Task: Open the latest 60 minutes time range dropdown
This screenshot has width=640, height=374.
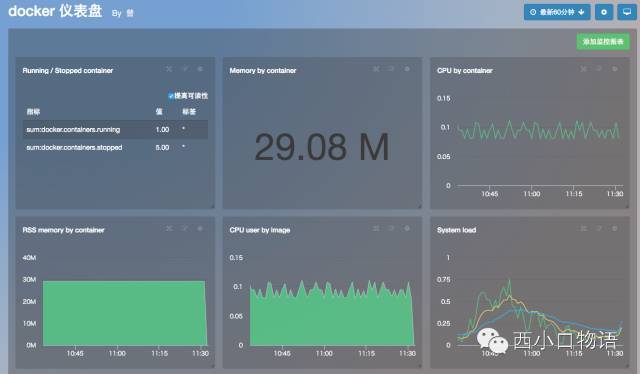Action: pos(557,12)
